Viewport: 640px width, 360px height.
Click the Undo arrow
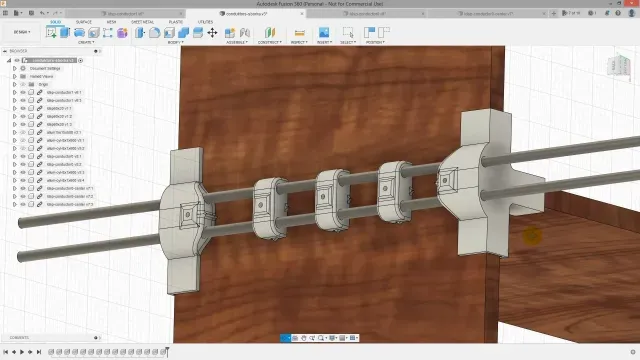(x=42, y=13)
